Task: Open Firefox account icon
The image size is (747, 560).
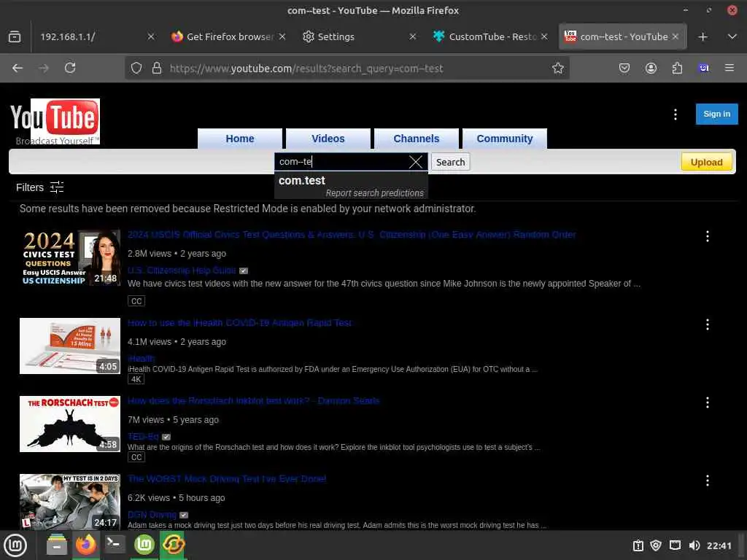Action: pyautogui.click(x=651, y=68)
